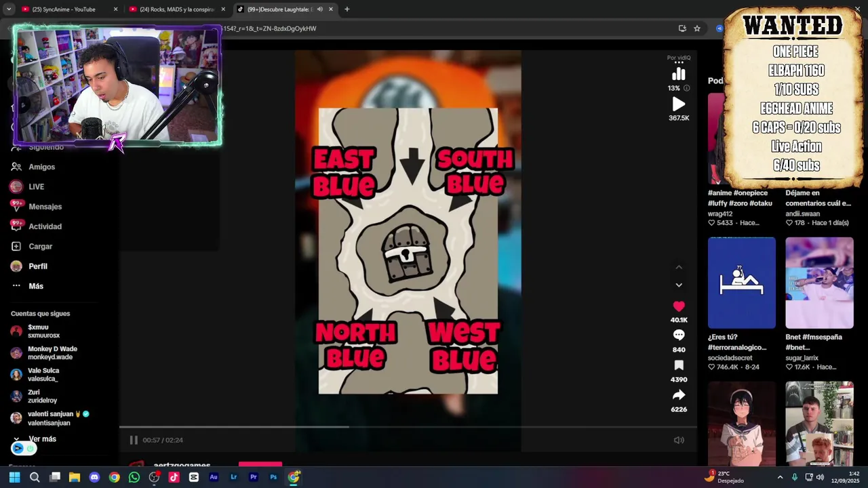Open CapCut from taskbar

194,477
